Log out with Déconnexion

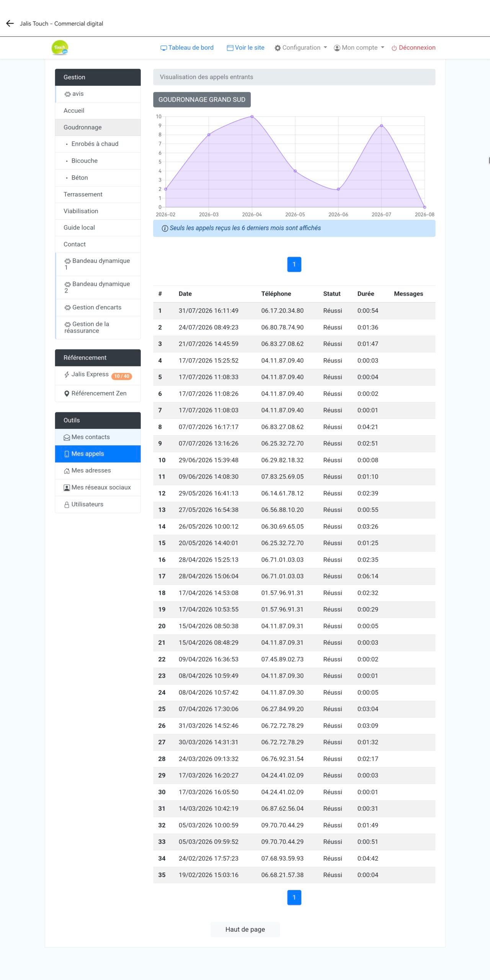tap(413, 47)
